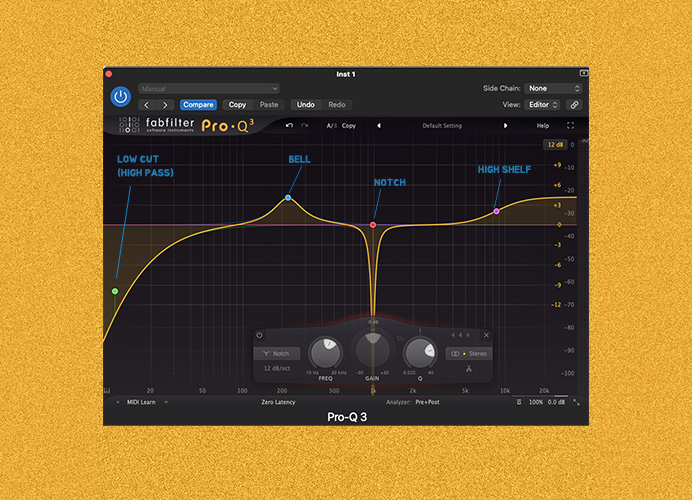Select the purple high shelf band node
This screenshot has height=500, width=692.
496,211
